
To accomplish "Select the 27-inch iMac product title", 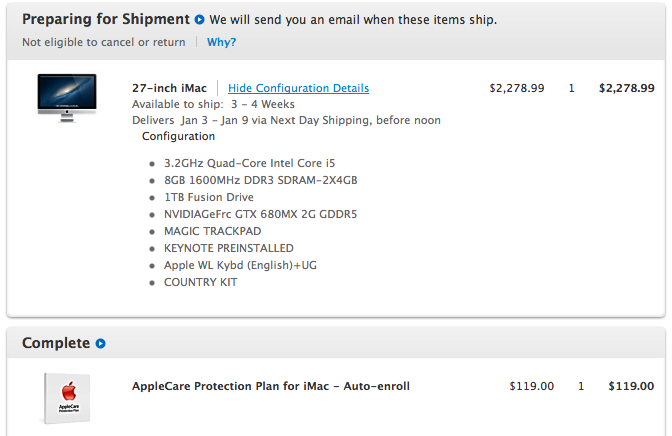I will click(169, 88).
